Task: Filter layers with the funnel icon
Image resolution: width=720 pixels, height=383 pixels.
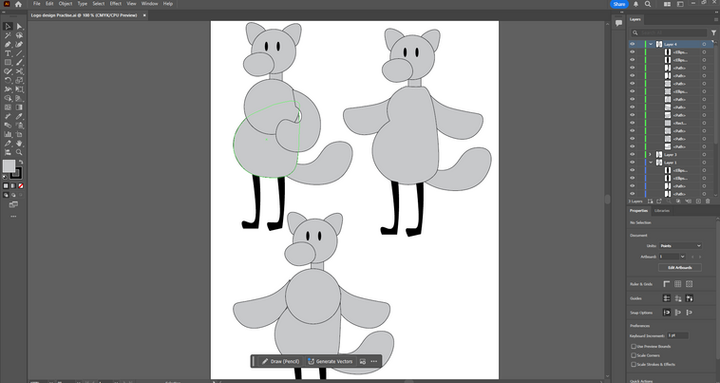Action: pos(714,33)
